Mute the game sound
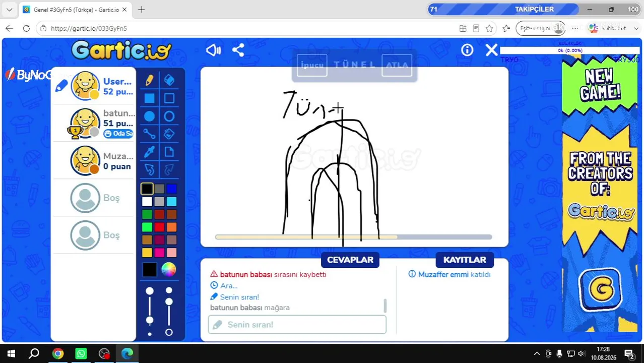Viewport: 644px width, 363px height. click(x=214, y=50)
